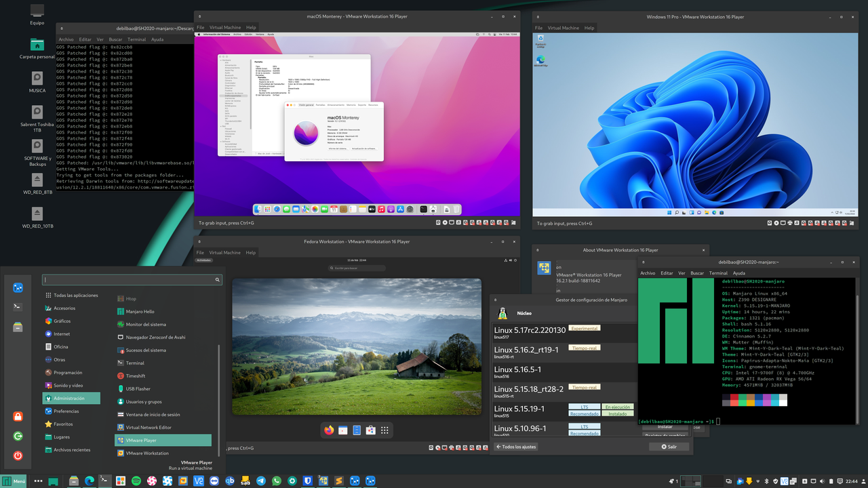Open the Ayuda menu in the neofetch terminal
Image resolution: width=868 pixels, height=488 pixels.
pos(738,273)
